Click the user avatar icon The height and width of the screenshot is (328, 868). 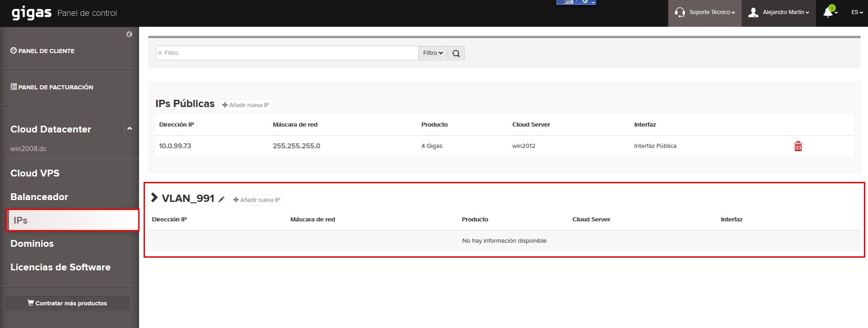[753, 12]
